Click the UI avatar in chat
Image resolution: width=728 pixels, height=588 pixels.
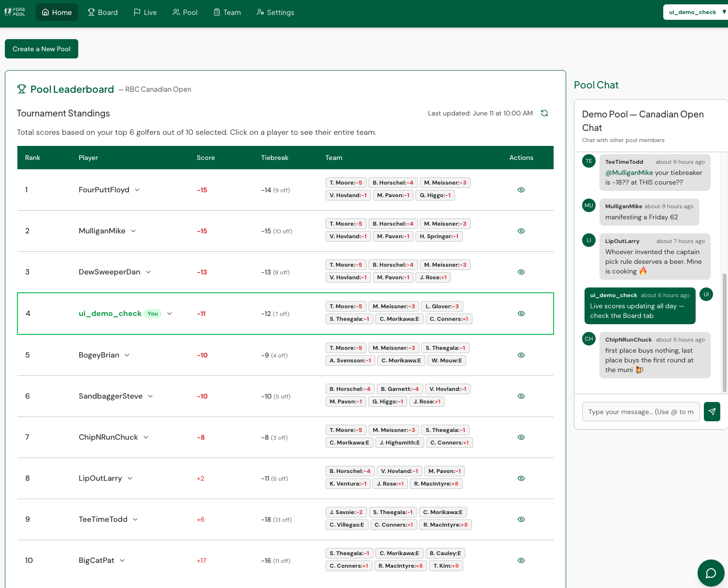(x=706, y=294)
